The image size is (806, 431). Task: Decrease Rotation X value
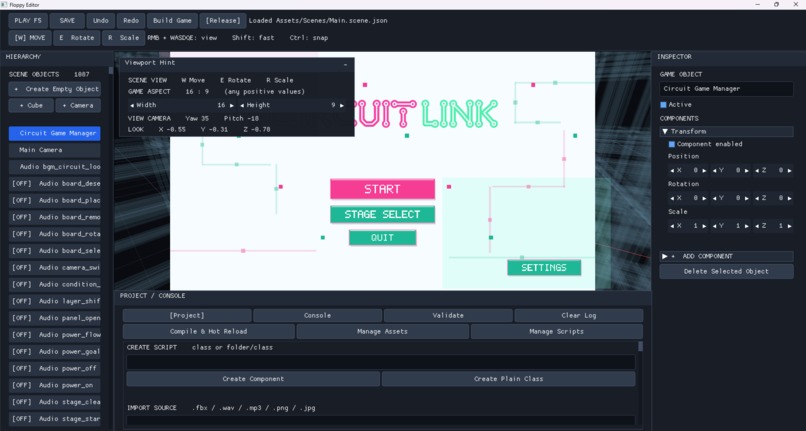coord(672,198)
